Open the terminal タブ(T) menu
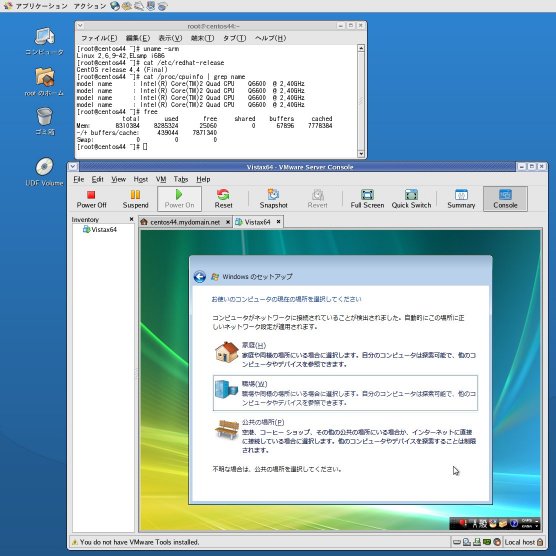 (x=234, y=38)
